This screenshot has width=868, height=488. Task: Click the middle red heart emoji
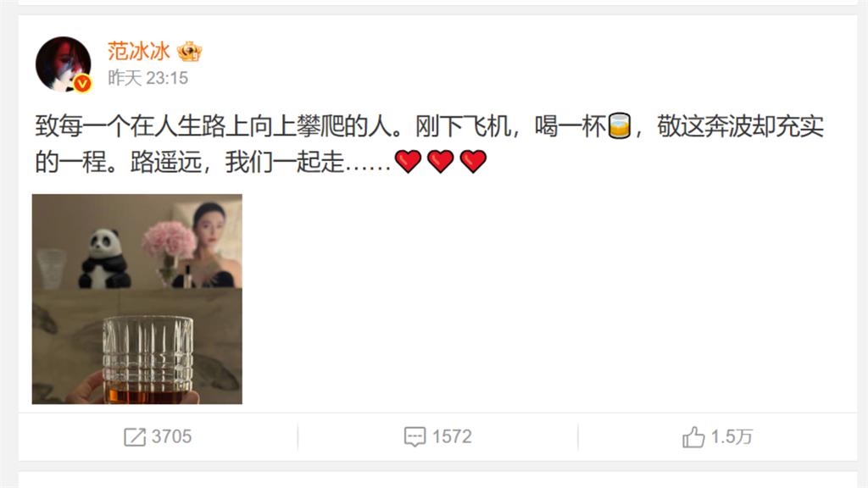tap(441, 162)
